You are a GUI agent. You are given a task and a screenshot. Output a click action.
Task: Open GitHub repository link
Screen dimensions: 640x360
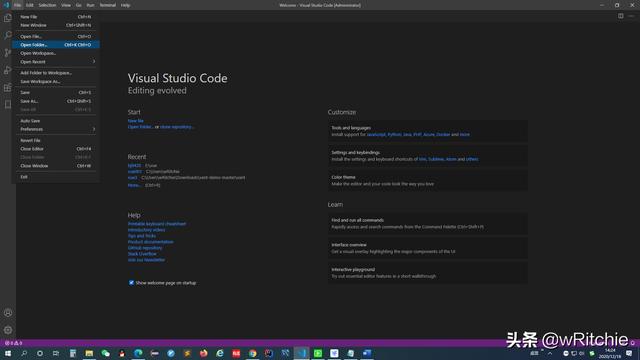coord(145,248)
